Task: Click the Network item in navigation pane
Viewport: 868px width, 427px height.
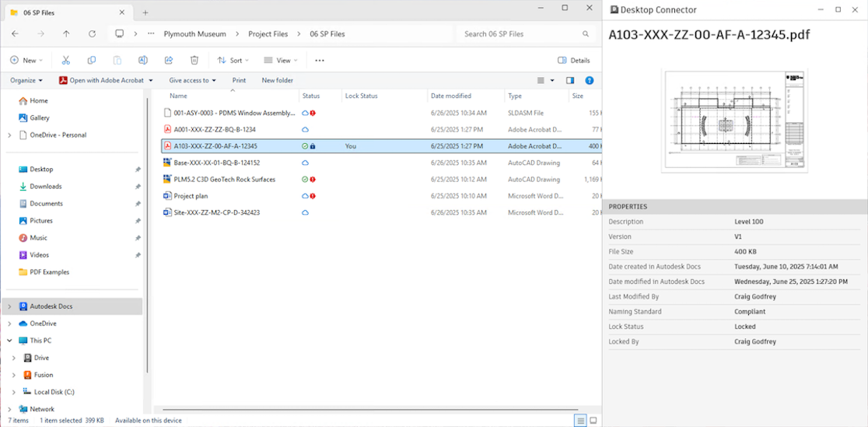Action: [x=42, y=409]
